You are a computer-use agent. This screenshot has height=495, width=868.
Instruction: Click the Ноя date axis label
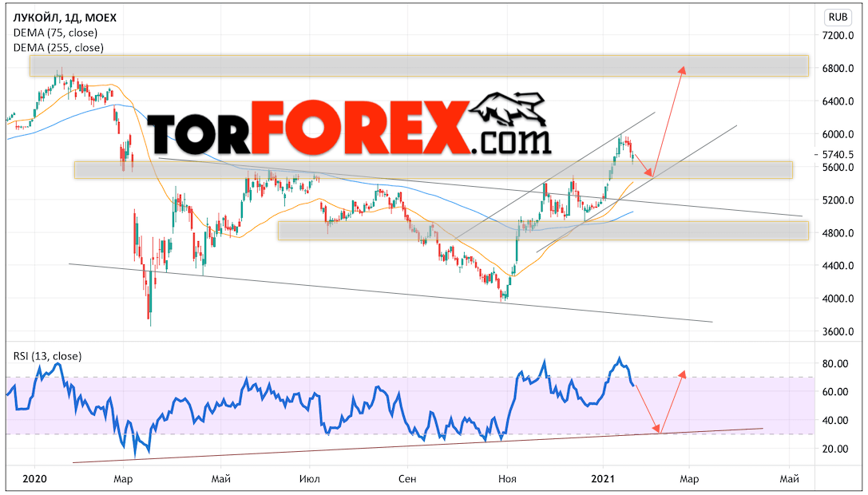click(x=507, y=478)
